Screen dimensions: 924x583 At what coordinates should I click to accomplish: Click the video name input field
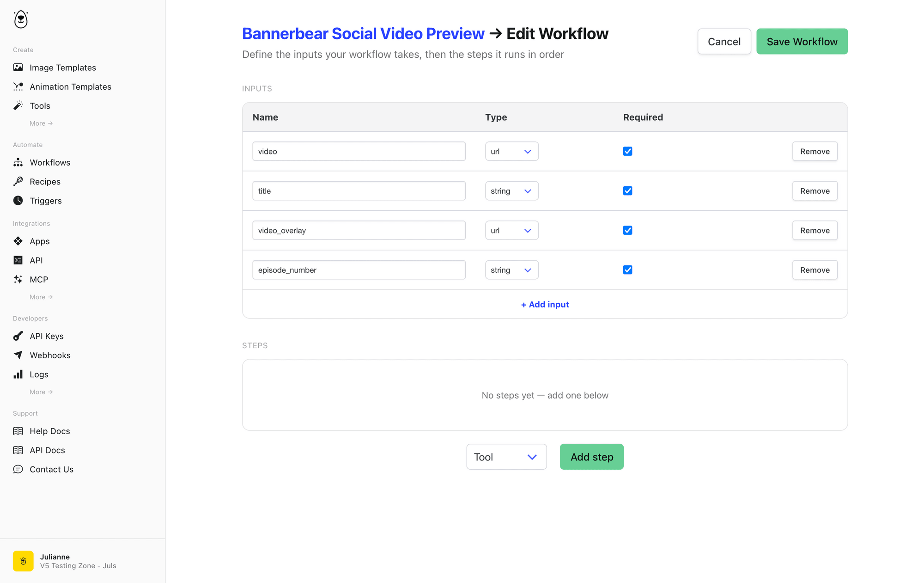pyautogui.click(x=359, y=151)
